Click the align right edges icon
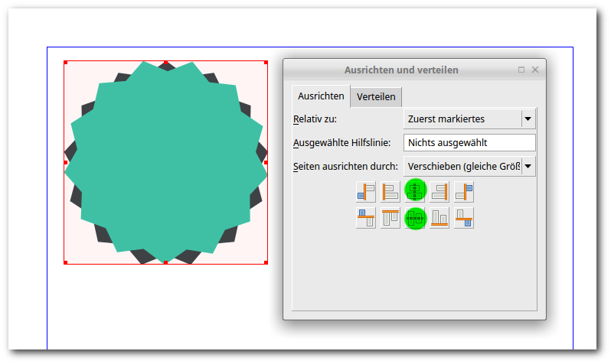Image resolution: width=611 pixels, height=364 pixels. [439, 190]
